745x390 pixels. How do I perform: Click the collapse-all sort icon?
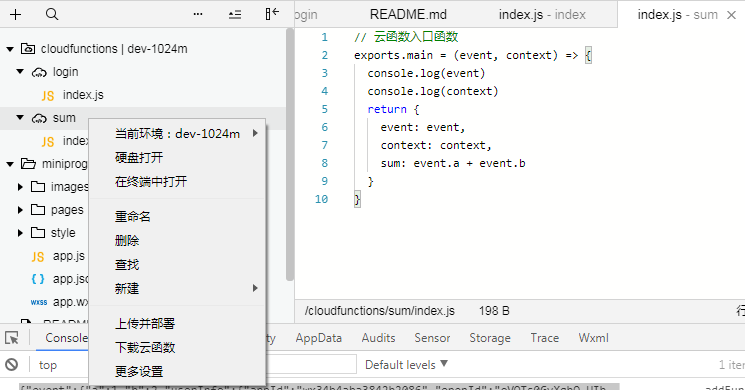pyautogui.click(x=235, y=15)
